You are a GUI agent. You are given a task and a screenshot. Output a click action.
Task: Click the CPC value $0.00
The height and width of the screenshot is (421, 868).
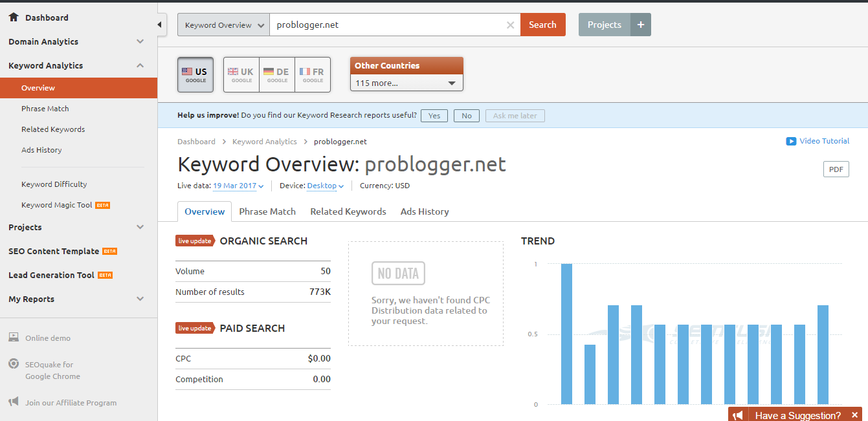click(x=319, y=358)
